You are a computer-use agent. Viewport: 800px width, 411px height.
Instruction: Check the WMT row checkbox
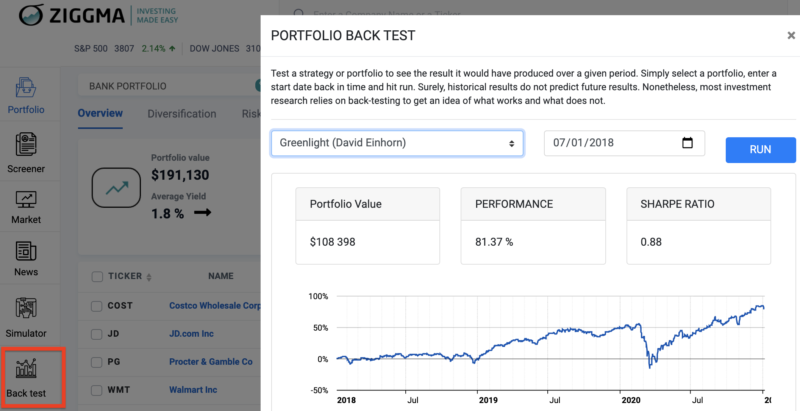pos(96,390)
